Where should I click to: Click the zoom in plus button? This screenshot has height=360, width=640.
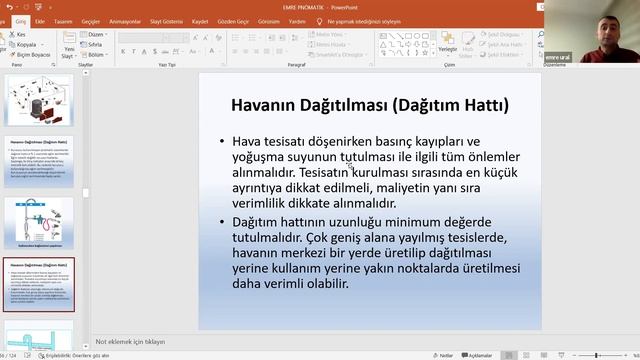(625, 356)
